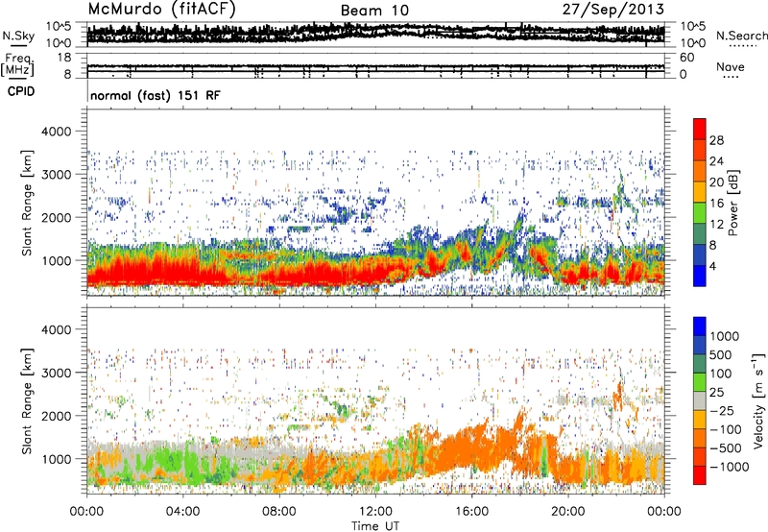Click the 'Time UT' axis label
The image size is (768, 532).
click(375, 526)
